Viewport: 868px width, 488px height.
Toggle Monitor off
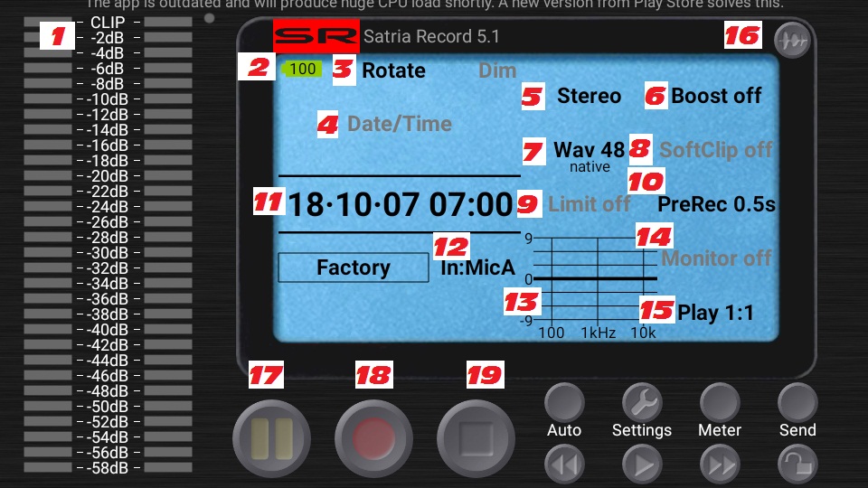tap(716, 258)
